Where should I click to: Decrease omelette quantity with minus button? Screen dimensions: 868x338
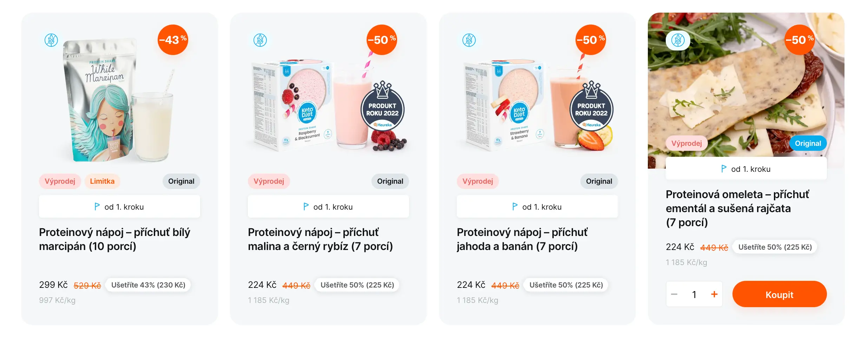coord(674,295)
